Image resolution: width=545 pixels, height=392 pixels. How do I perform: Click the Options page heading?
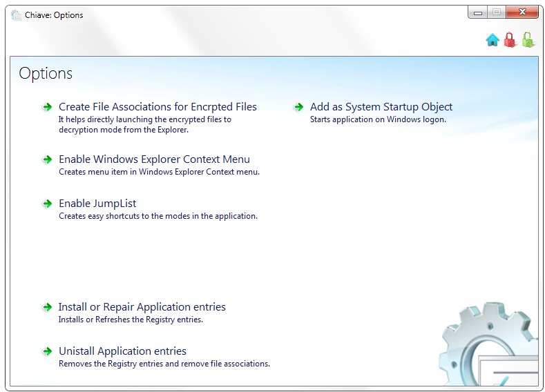(46, 74)
